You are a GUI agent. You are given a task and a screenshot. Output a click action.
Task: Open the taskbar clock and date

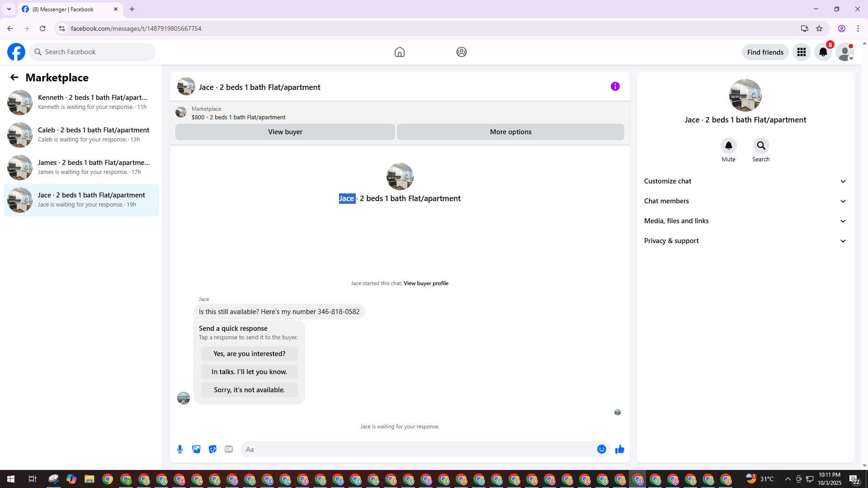coord(830,479)
